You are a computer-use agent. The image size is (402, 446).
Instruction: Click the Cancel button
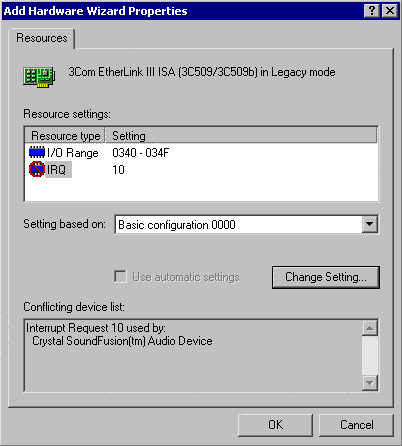click(x=356, y=425)
